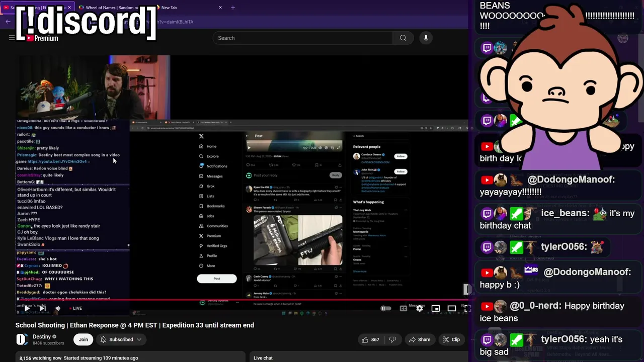Open a new browser tab with plus
The width and height of the screenshot is (644, 362).
232,8
